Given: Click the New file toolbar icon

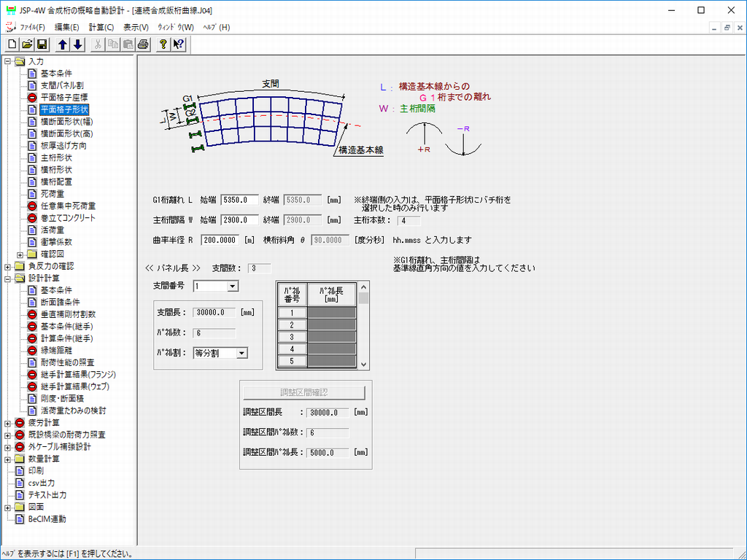Looking at the screenshot, I should coord(12,44).
